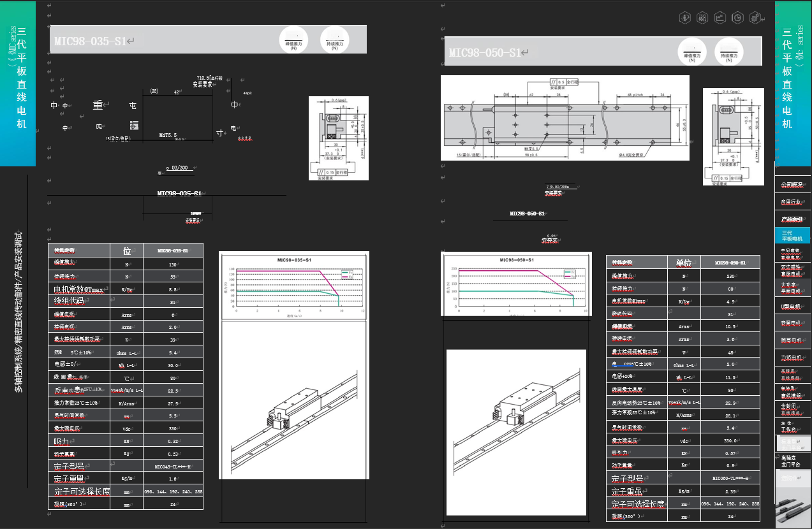Click the stator model MIC045-TL cell in the left table
The image size is (812, 529).
point(173,467)
